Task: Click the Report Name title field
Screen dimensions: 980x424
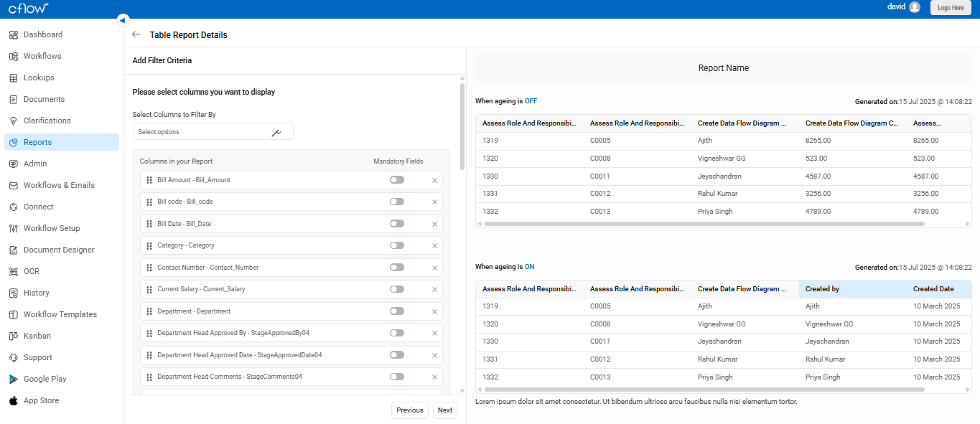Action: click(724, 68)
